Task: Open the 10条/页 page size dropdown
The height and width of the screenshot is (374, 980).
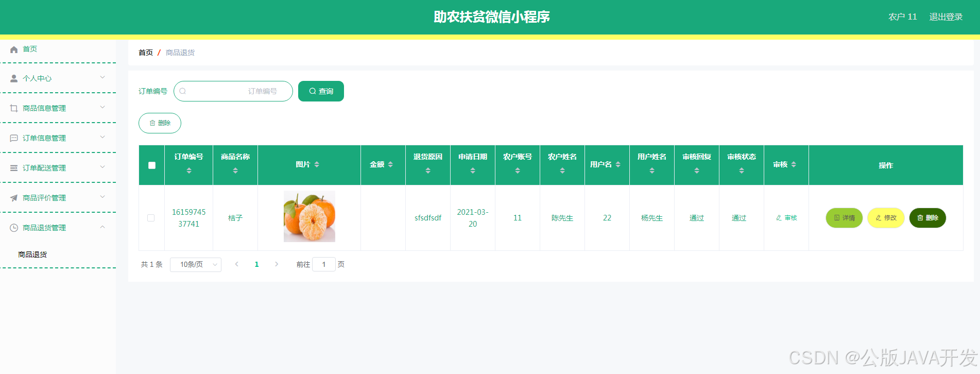Action: (196, 264)
